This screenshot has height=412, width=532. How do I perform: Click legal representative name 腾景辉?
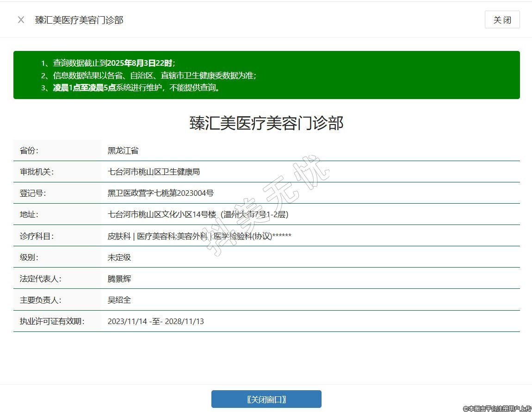[119, 279]
